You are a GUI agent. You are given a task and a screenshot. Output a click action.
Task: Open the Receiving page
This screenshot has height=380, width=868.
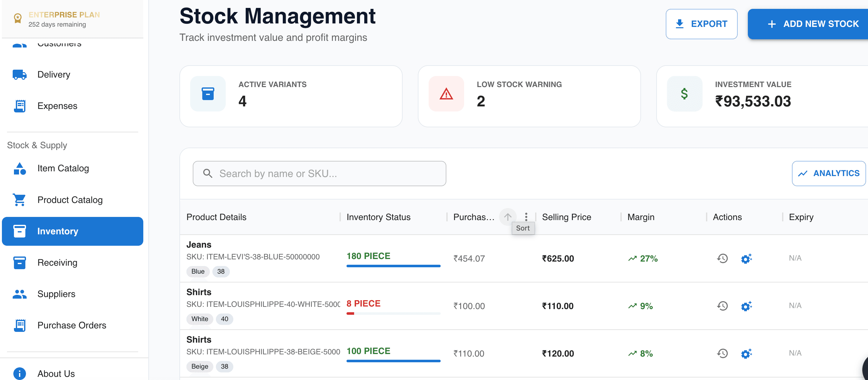coord(73,263)
